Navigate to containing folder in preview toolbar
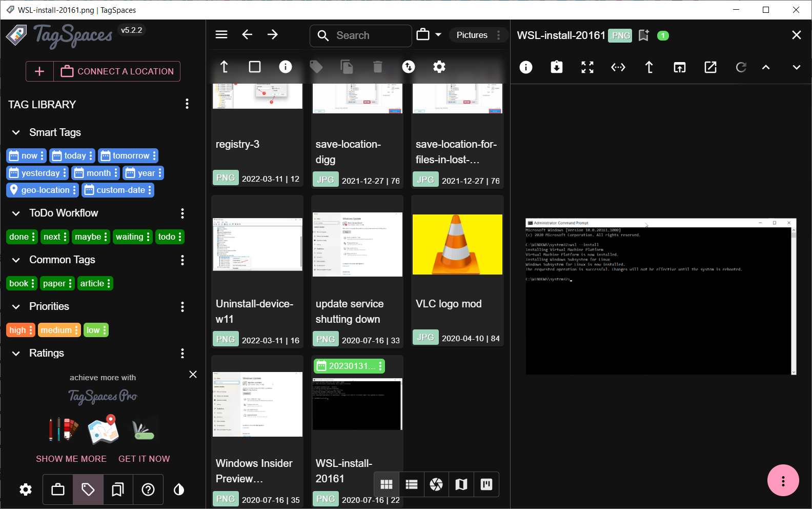The image size is (812, 509). (649, 67)
